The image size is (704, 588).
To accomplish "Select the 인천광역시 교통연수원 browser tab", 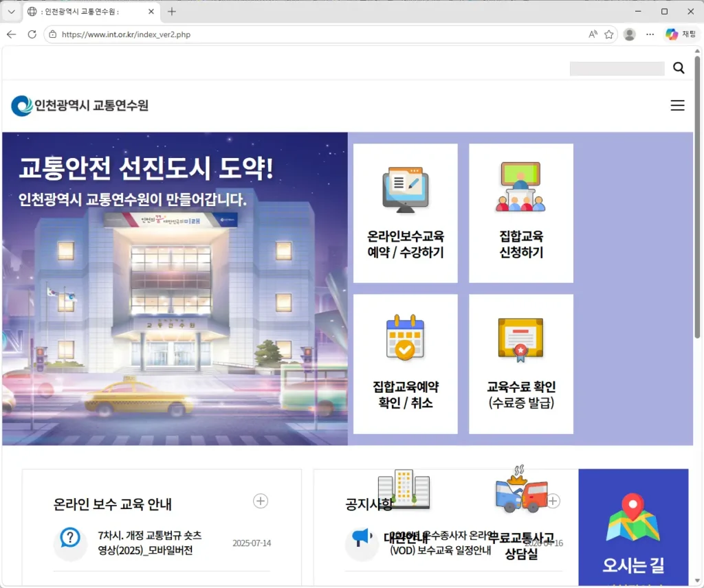I will [82, 11].
